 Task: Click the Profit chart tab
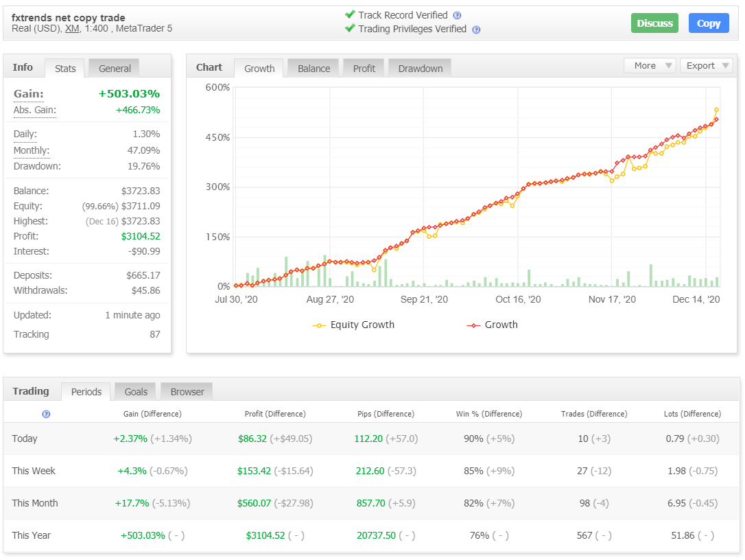click(364, 69)
